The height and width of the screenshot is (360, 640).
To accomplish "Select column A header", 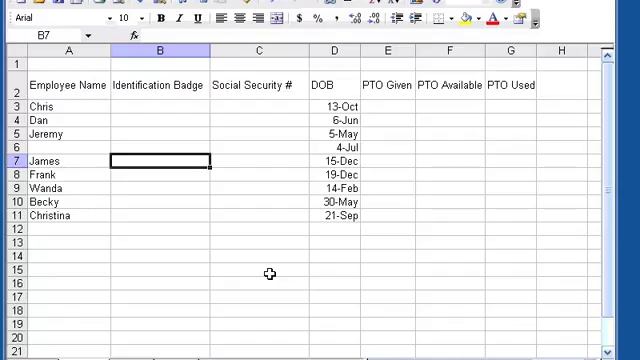I will (69, 51).
